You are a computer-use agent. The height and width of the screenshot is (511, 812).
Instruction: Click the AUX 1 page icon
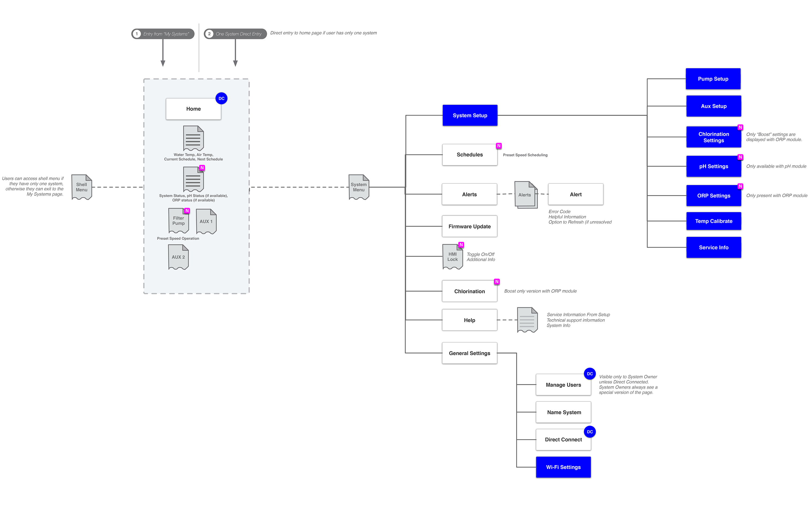coord(206,221)
